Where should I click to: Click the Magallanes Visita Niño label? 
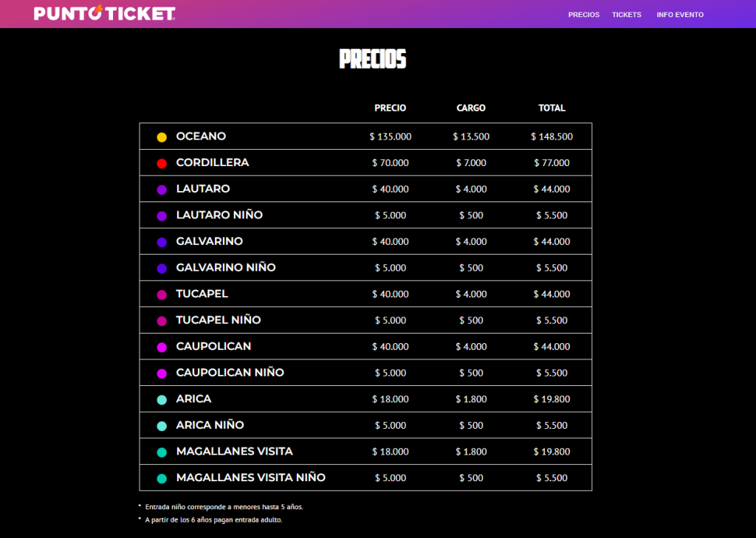pos(250,477)
